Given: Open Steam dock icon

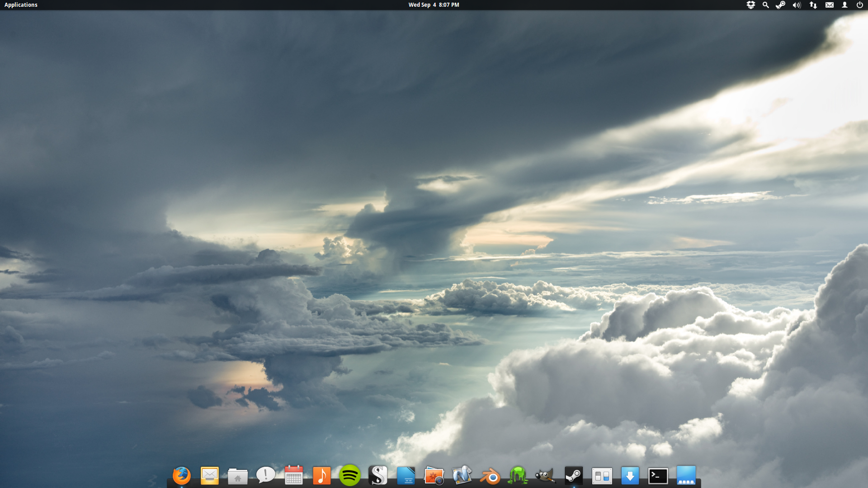Looking at the screenshot, I should (574, 475).
